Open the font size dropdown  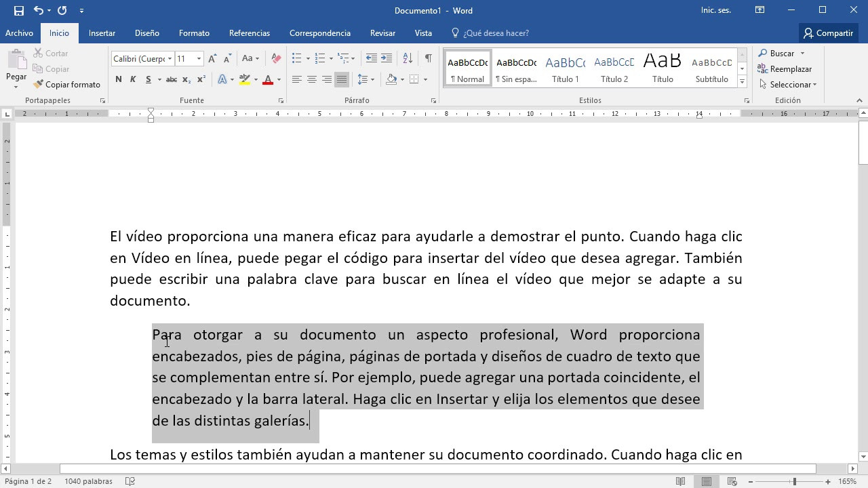199,59
